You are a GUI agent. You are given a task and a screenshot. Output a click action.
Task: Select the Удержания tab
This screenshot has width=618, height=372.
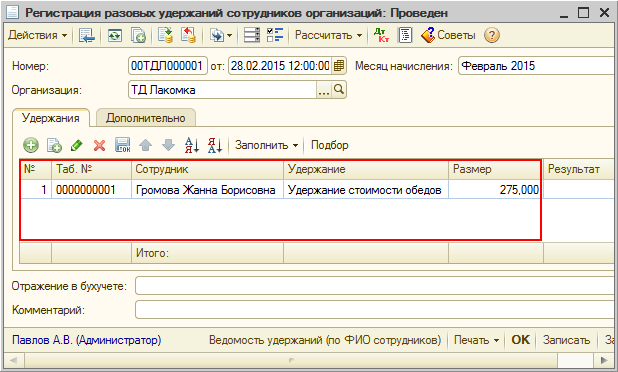click(x=51, y=118)
